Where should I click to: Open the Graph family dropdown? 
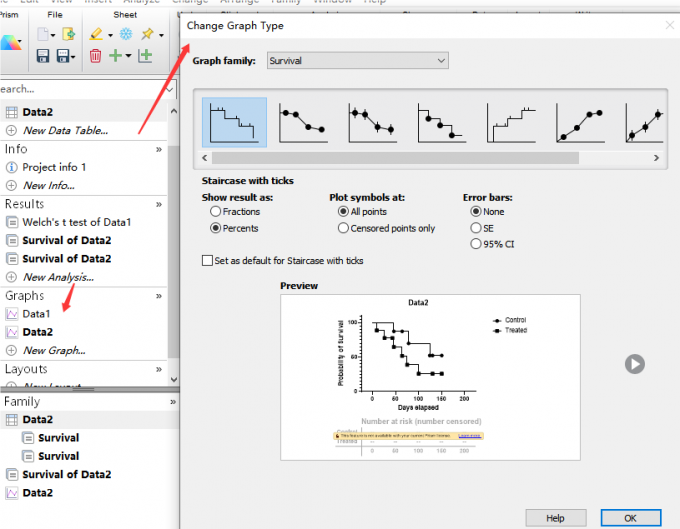tap(358, 61)
